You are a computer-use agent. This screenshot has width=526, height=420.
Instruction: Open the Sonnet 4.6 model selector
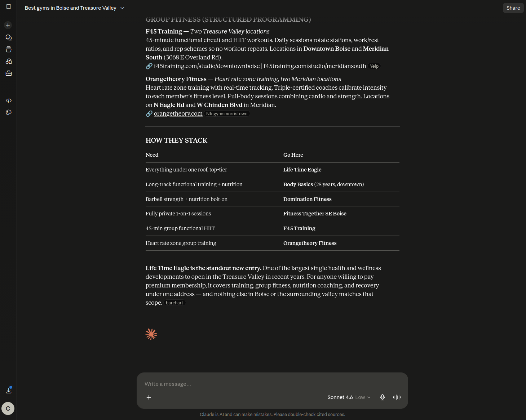(x=349, y=397)
